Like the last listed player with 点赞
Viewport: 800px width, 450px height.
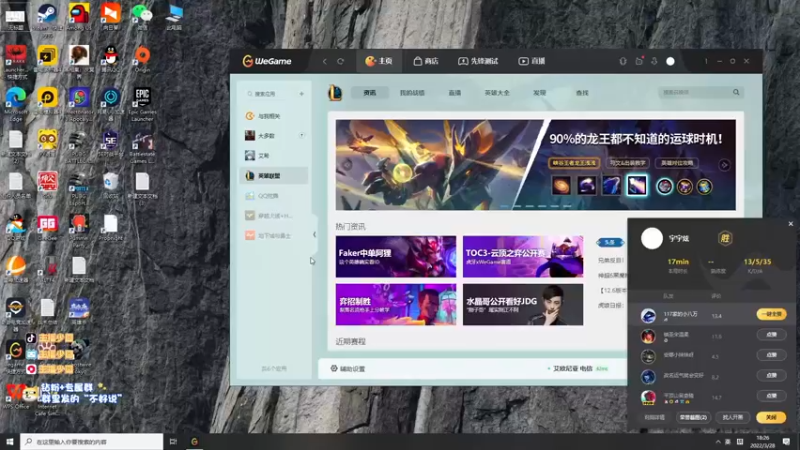pos(771,396)
